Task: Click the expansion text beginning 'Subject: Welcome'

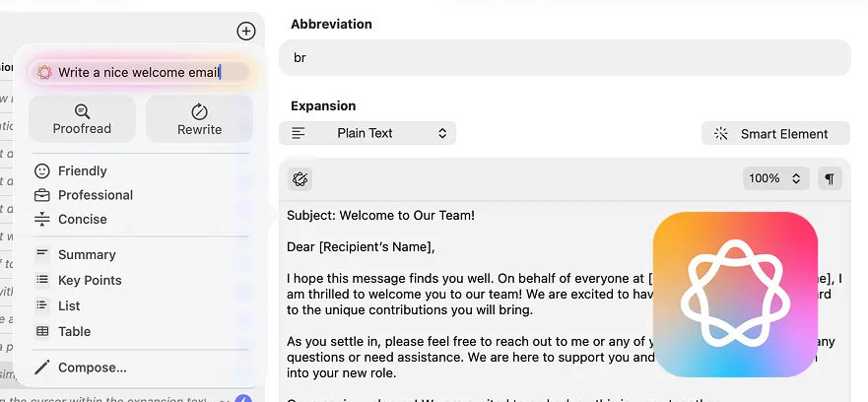Action: point(381,215)
